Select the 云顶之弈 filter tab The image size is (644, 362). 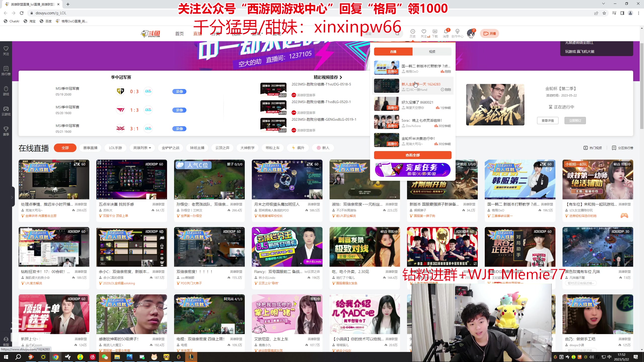[x=222, y=148]
